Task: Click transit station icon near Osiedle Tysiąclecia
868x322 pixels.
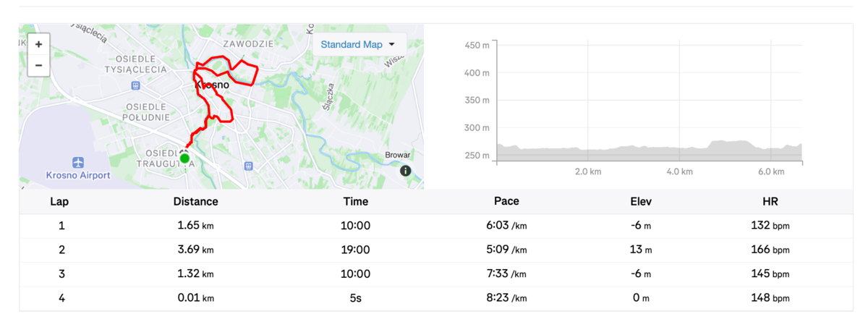Action: click(135, 85)
